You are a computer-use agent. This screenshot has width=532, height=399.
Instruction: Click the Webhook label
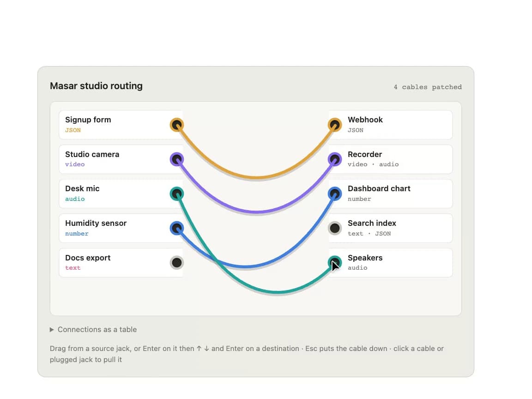point(365,120)
